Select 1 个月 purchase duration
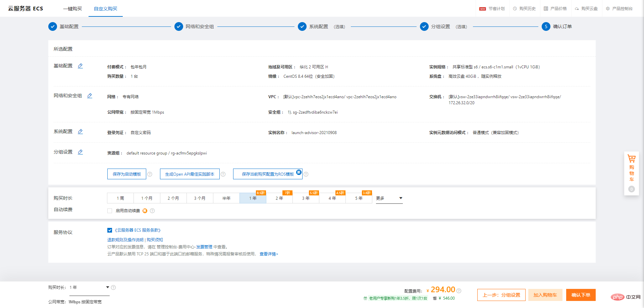 pyautogui.click(x=147, y=198)
